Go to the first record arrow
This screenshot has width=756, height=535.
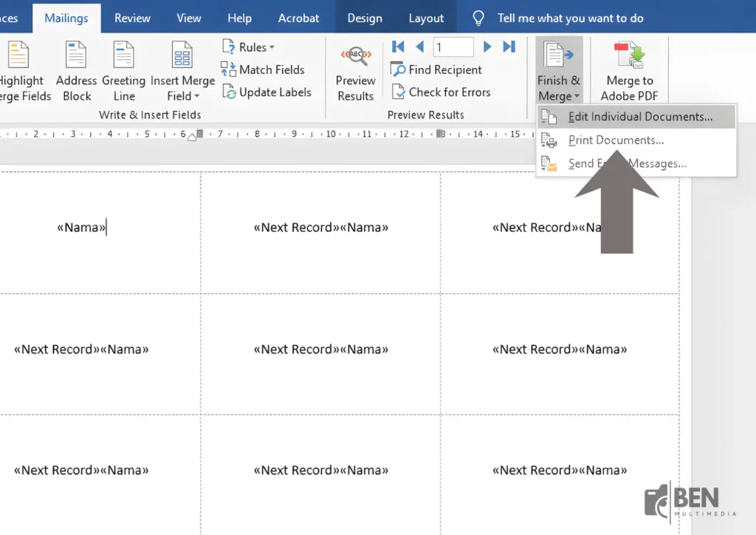point(398,47)
